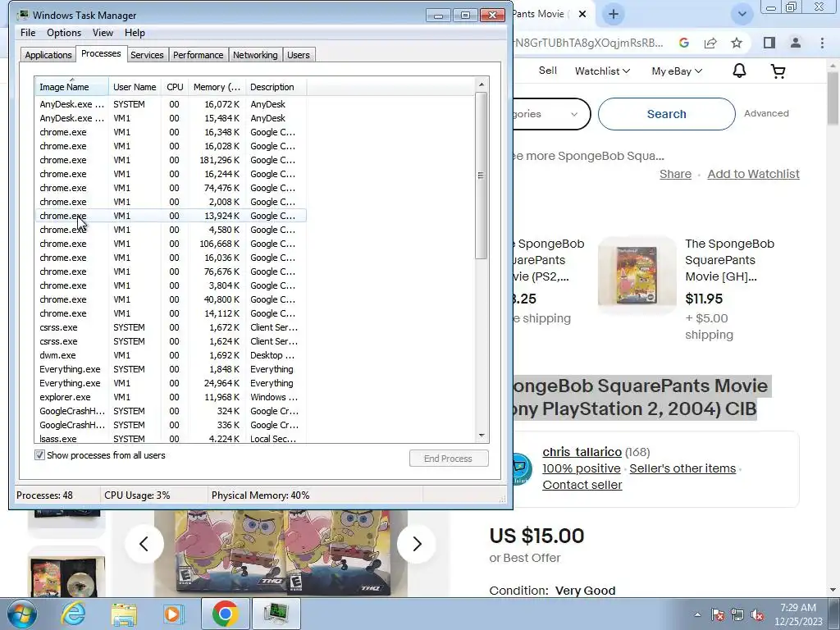Image resolution: width=840 pixels, height=630 pixels.
Task: Click the muted volume tray icon
Action: pos(757,615)
